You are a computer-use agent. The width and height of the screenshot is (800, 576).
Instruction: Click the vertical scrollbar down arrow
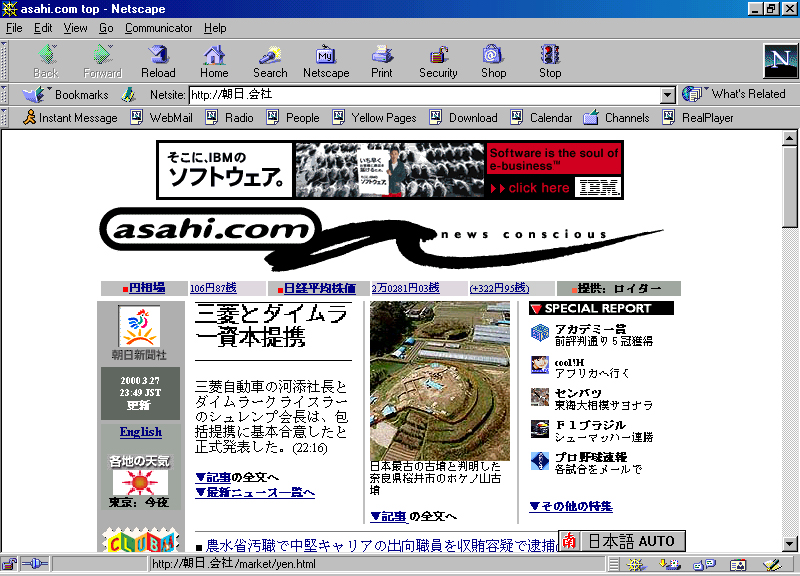click(x=790, y=543)
